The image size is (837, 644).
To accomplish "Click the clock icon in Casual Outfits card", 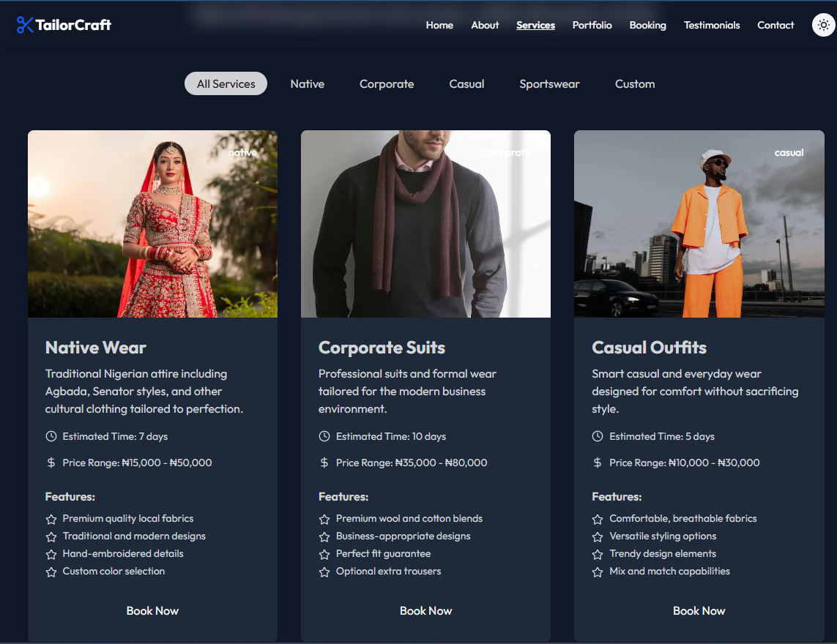I will click(x=598, y=436).
